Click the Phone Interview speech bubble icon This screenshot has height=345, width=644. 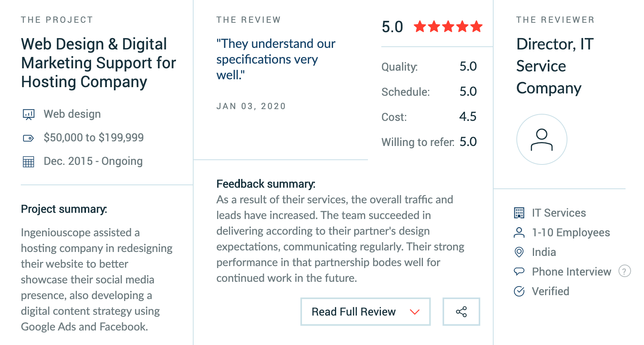point(519,271)
